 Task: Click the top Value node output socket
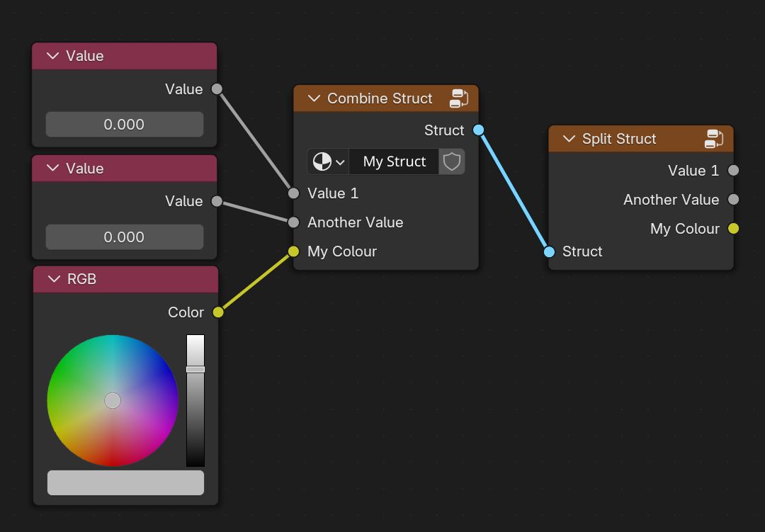pos(217,89)
